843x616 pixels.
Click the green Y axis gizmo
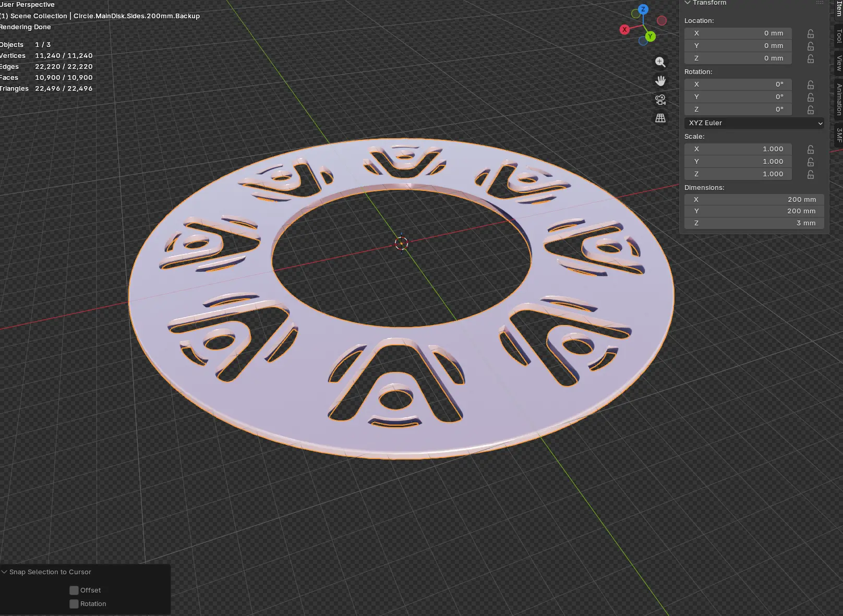pos(650,37)
